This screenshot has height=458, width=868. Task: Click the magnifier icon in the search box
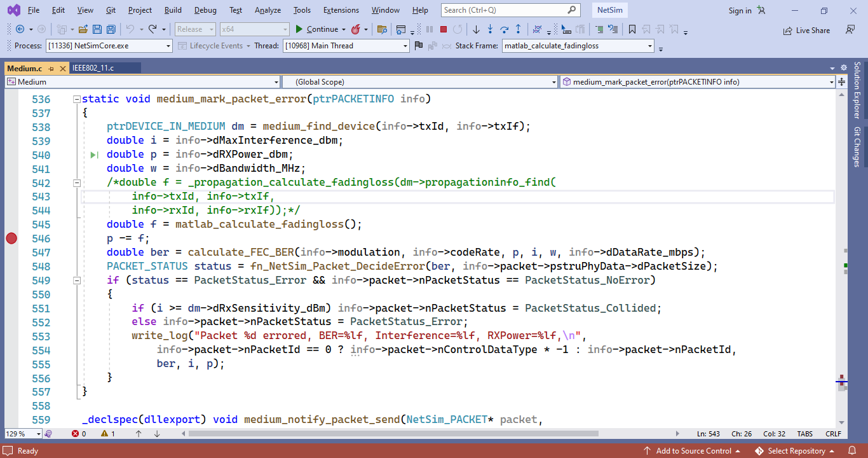[571, 10]
